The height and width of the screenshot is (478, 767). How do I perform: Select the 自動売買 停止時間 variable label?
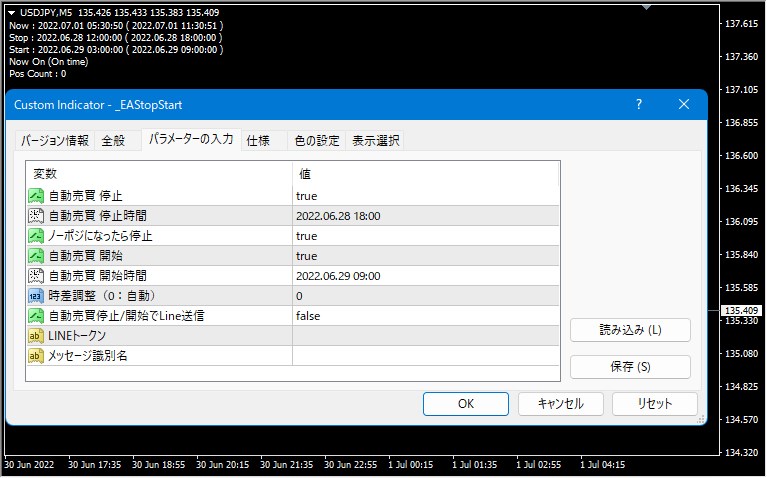click(97, 216)
